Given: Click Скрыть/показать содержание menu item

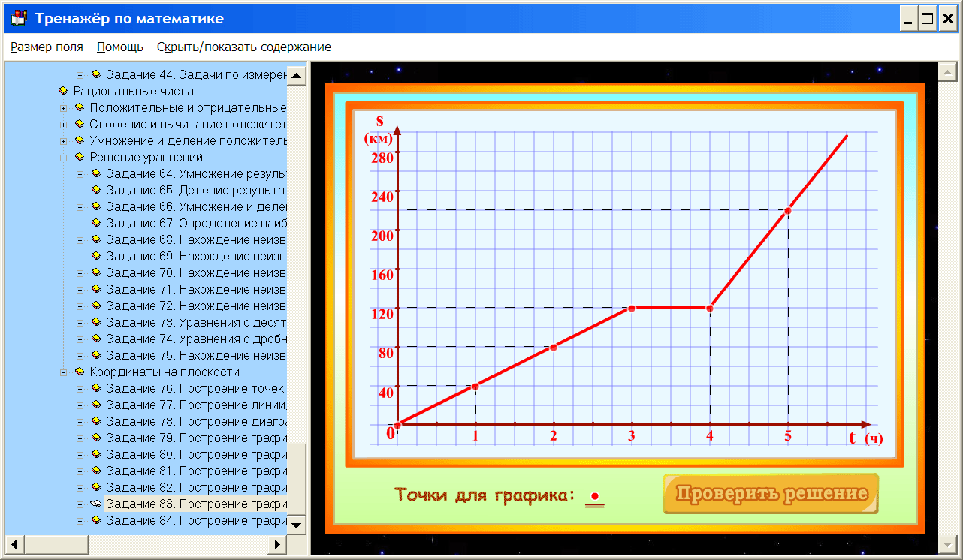Looking at the screenshot, I should 244,47.
